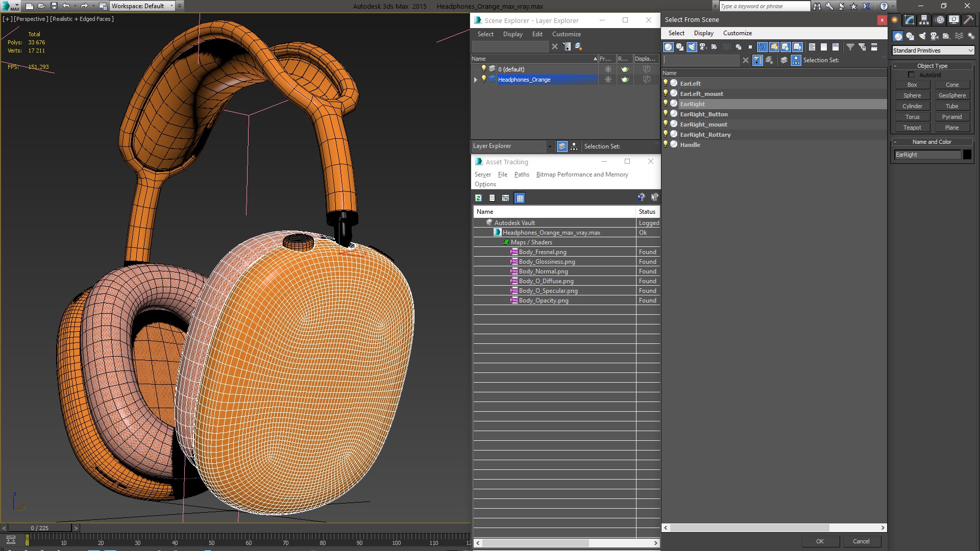Screen dimensions: 980x551
Task: Click the Create New Layer icon
Action: 578,46
